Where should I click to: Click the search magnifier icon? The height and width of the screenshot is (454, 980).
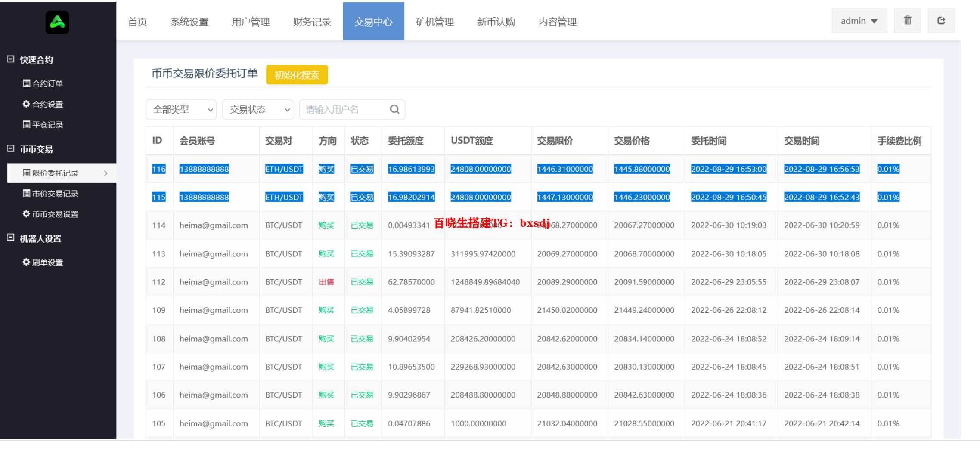click(394, 109)
